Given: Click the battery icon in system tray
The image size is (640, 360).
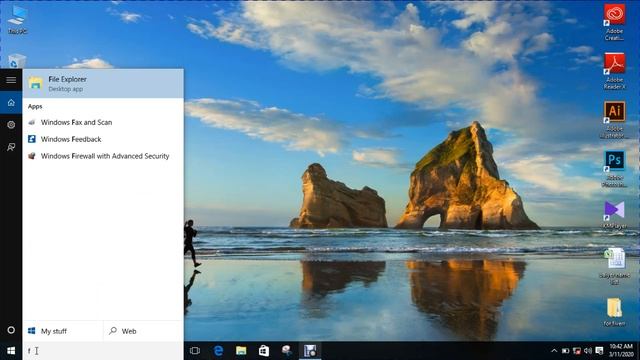Looking at the screenshot, I should [x=565, y=351].
